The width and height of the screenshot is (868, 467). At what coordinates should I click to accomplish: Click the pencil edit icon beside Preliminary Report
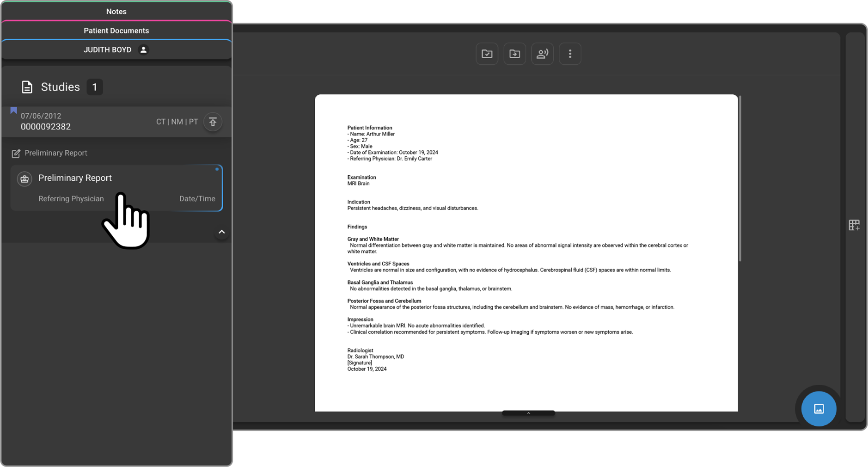click(x=16, y=154)
